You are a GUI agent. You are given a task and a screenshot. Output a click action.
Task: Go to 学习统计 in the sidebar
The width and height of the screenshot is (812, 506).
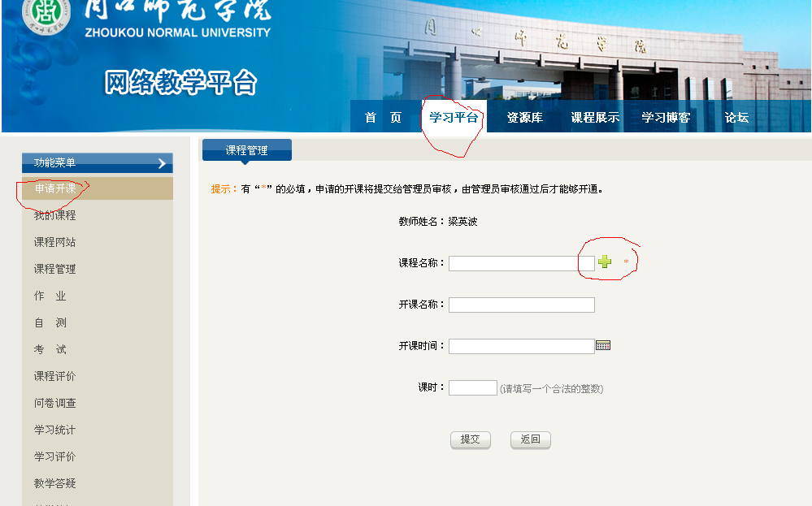click(x=54, y=430)
